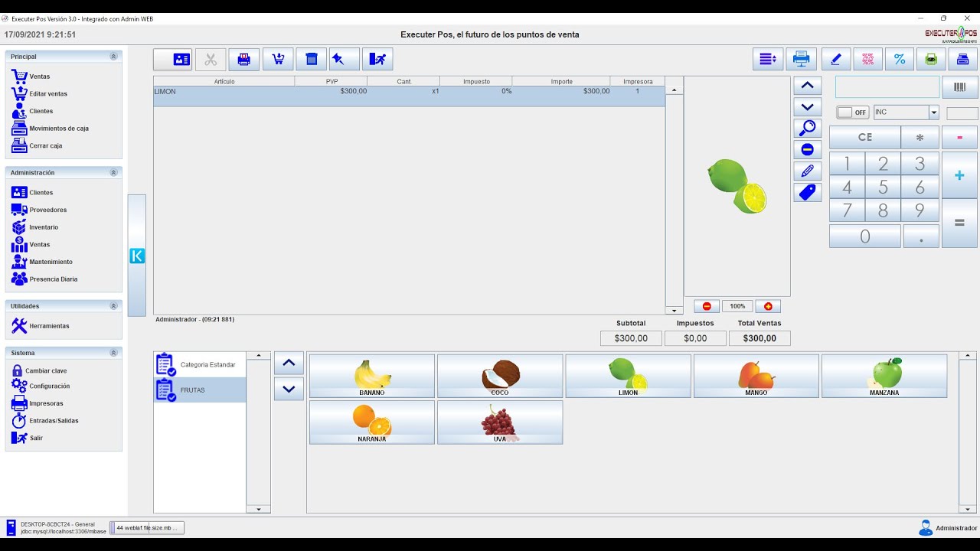The image size is (980, 551).
Task: Click the keypad input field
Action: click(x=887, y=87)
